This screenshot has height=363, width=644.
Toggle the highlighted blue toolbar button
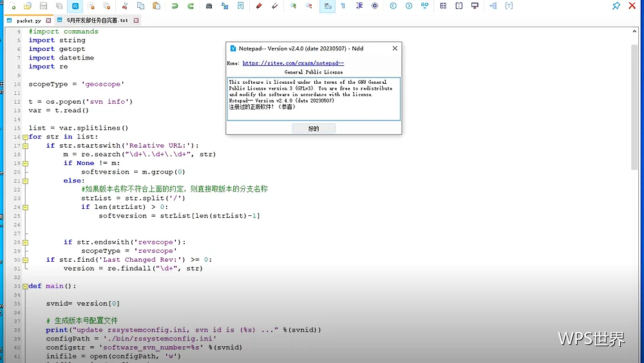[75, 6]
